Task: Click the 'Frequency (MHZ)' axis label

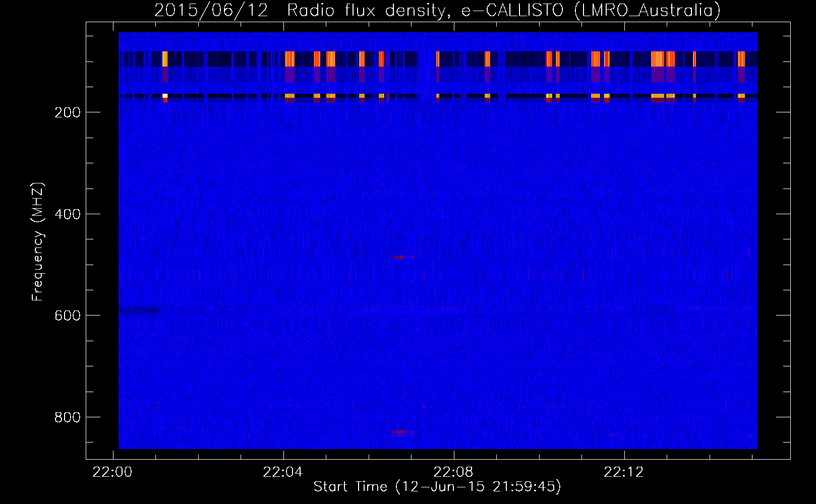Action: (38, 242)
